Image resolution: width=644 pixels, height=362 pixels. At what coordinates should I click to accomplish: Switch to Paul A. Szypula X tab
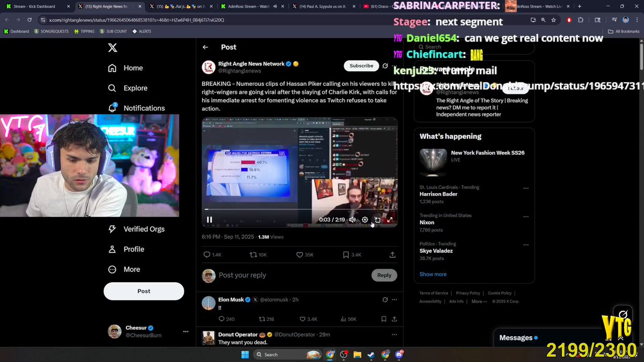tap(323, 6)
